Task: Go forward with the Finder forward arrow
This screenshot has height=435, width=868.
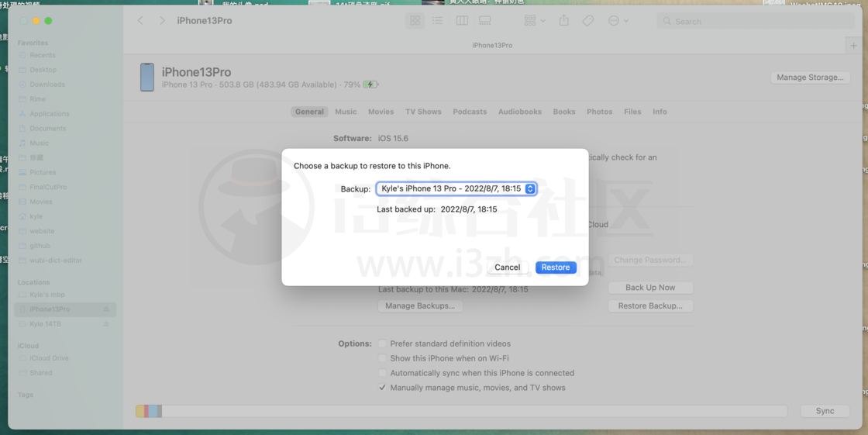Action: click(162, 20)
